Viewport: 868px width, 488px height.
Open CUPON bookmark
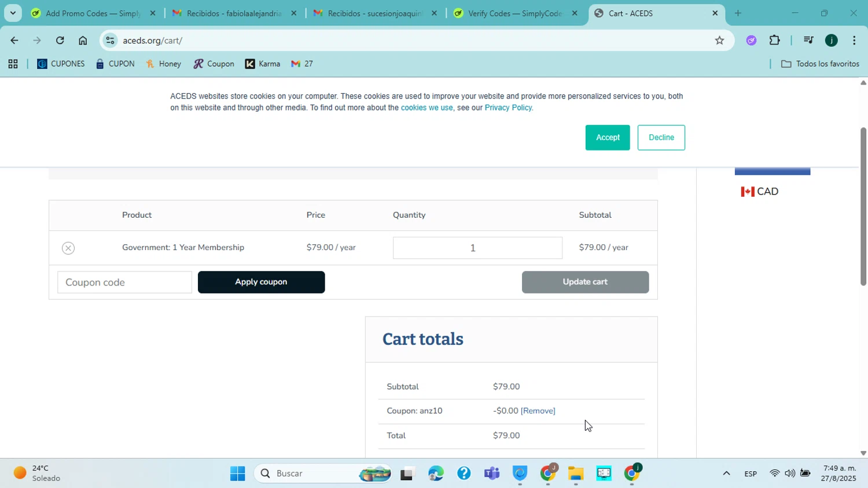115,64
